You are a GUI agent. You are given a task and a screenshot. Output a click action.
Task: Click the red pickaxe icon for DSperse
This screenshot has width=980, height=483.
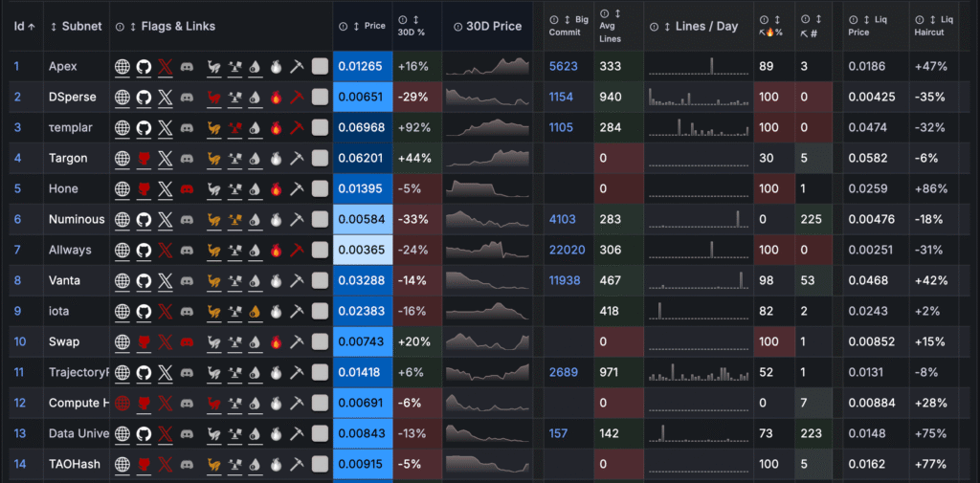coord(297,97)
